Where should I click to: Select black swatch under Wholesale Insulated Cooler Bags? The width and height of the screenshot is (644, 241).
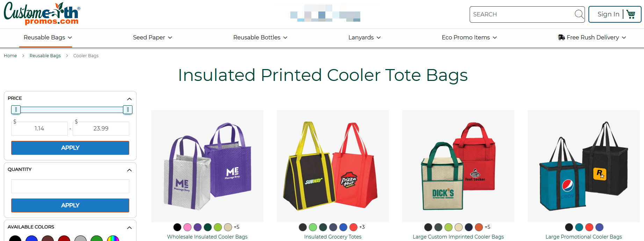pos(178,227)
